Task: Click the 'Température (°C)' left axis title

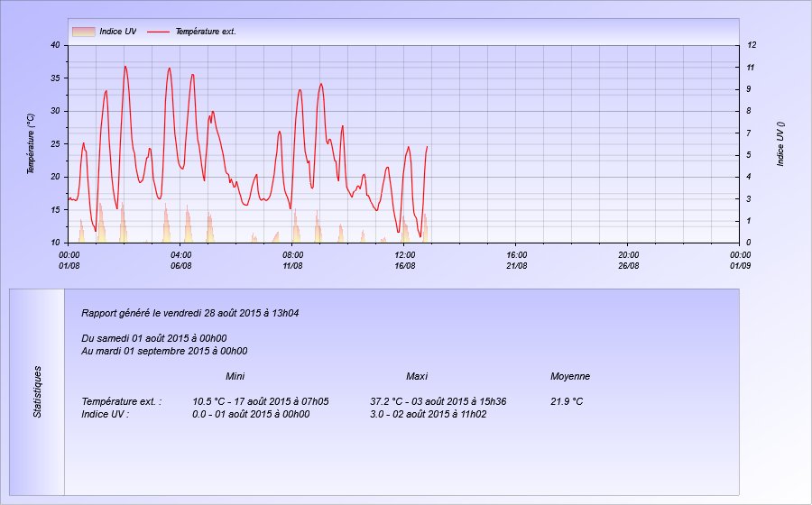Action: [x=31, y=144]
